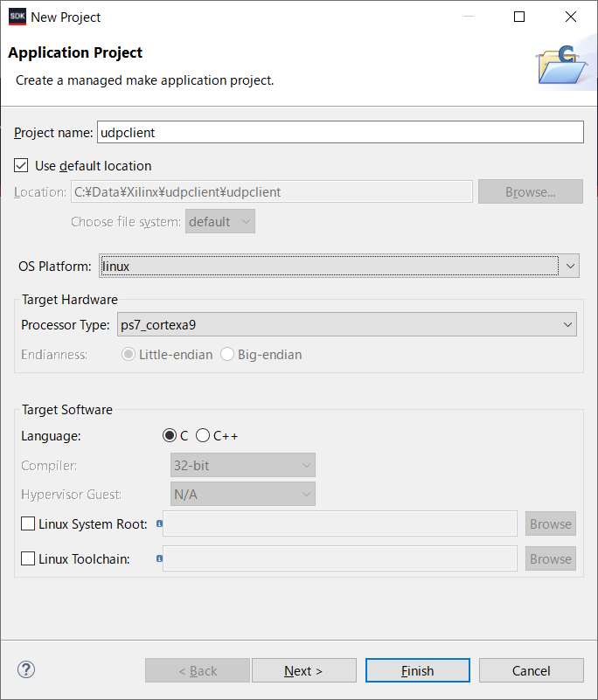Click Browse button for Linux System Root
The width and height of the screenshot is (598, 700).
[x=550, y=523]
